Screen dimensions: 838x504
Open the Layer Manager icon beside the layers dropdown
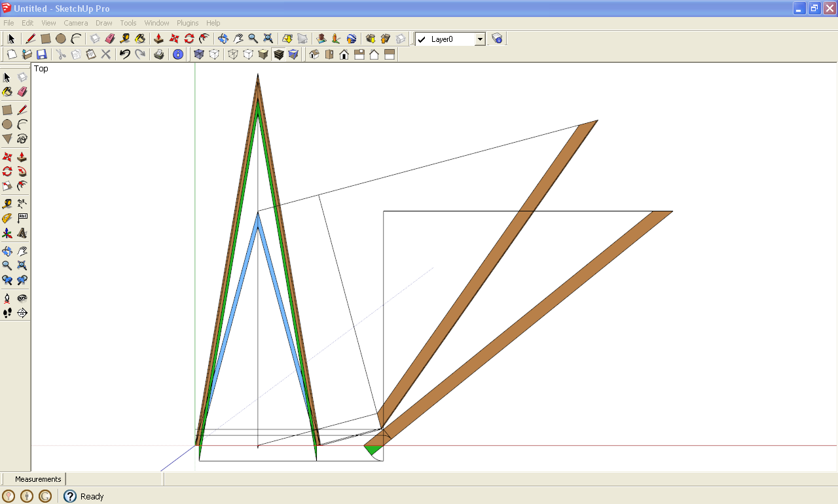tap(497, 39)
